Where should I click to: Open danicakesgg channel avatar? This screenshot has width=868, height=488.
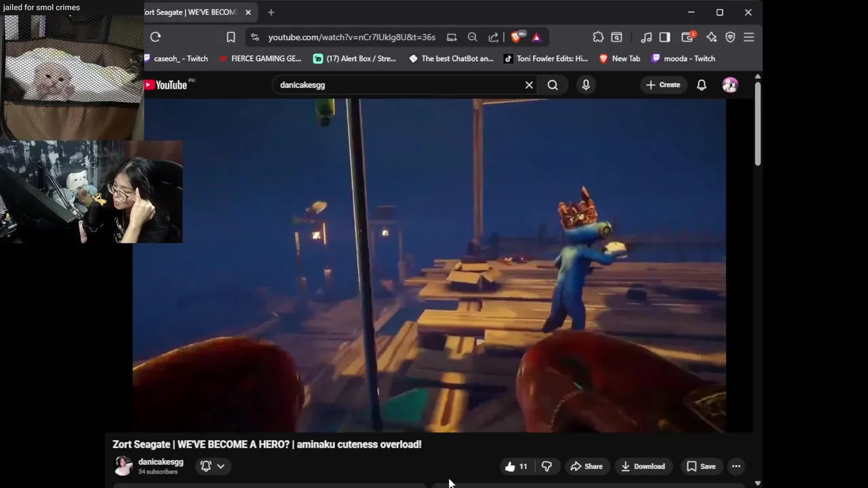point(123,466)
